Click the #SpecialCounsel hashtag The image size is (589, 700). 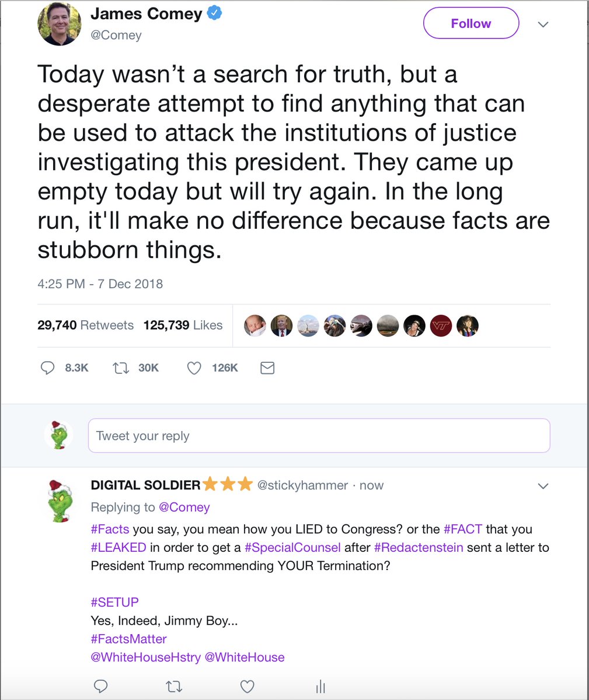(292, 548)
